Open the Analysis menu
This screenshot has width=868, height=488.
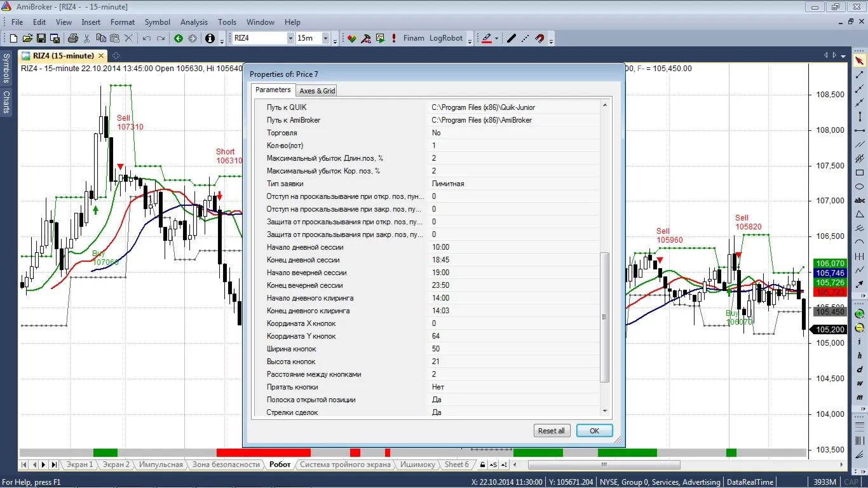tap(194, 22)
